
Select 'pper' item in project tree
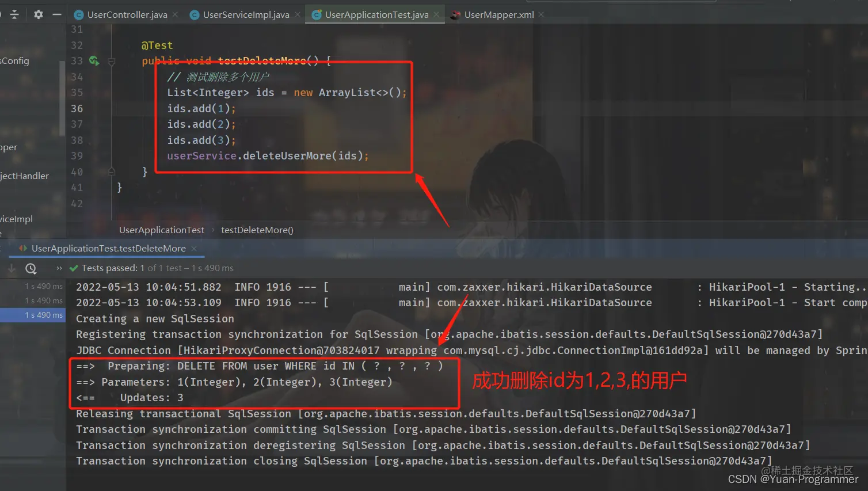(x=9, y=147)
